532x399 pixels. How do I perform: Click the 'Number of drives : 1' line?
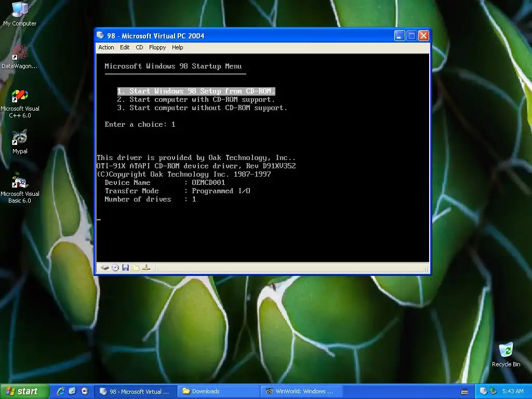click(x=150, y=199)
